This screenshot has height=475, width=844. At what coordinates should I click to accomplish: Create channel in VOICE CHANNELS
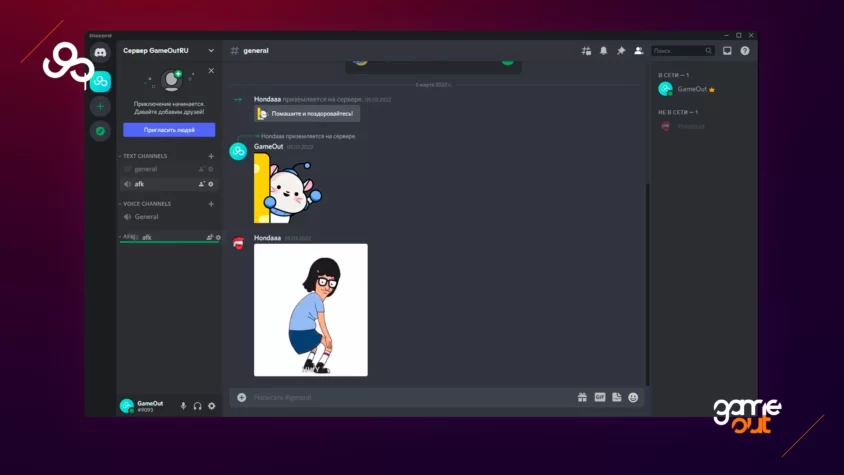tap(211, 204)
